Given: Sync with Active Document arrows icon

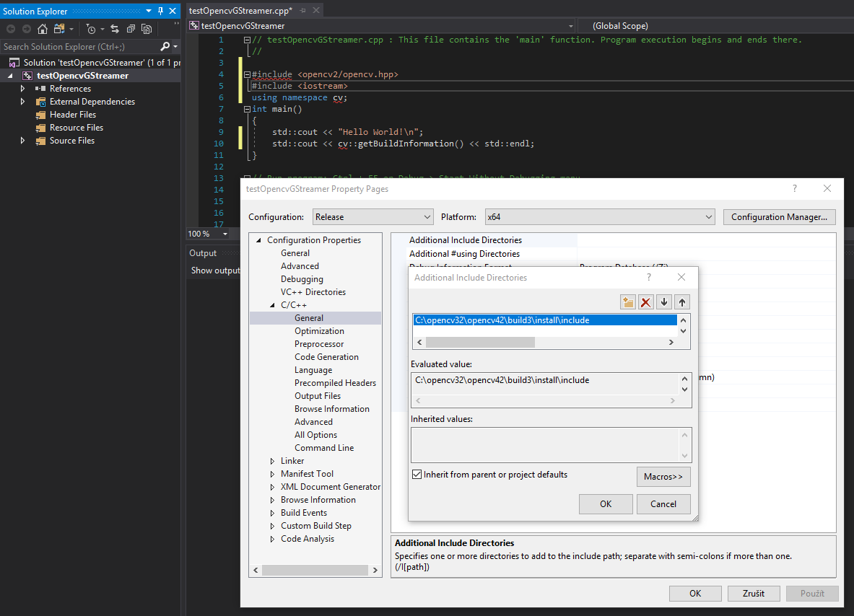Looking at the screenshot, I should coord(114,29).
